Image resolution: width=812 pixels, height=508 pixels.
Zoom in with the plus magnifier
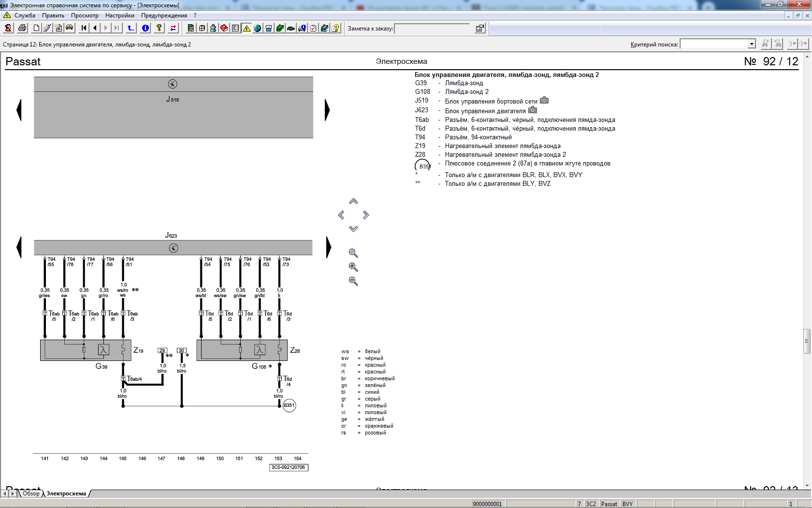click(353, 267)
